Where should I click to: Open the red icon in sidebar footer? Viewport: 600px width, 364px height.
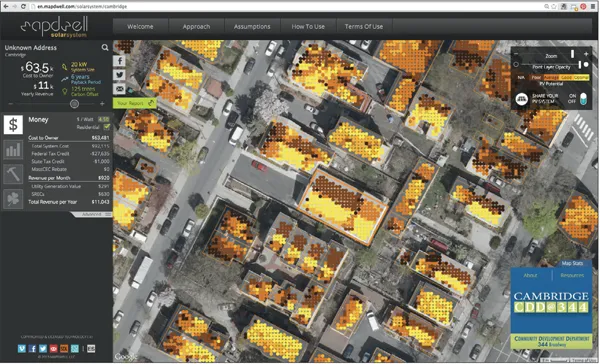click(x=54, y=348)
